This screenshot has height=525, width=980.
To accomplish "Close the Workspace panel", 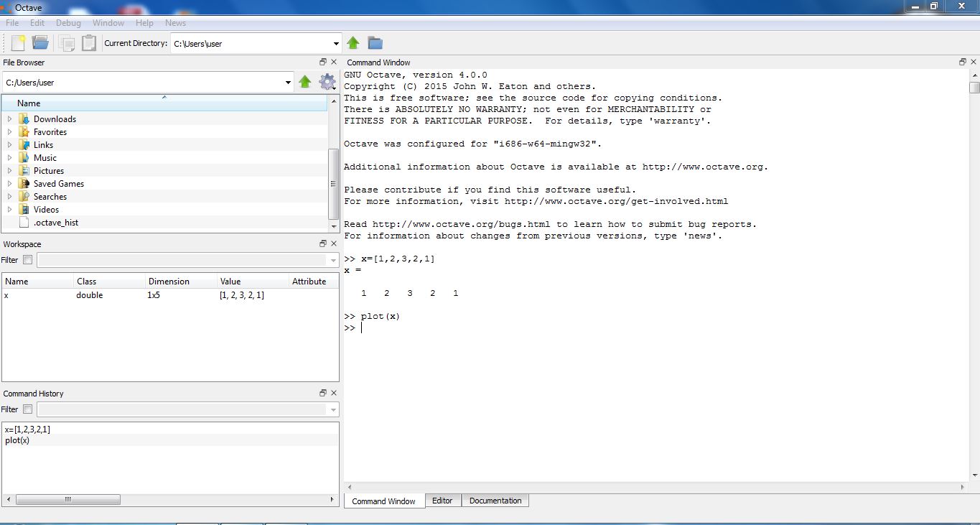I will pos(334,244).
